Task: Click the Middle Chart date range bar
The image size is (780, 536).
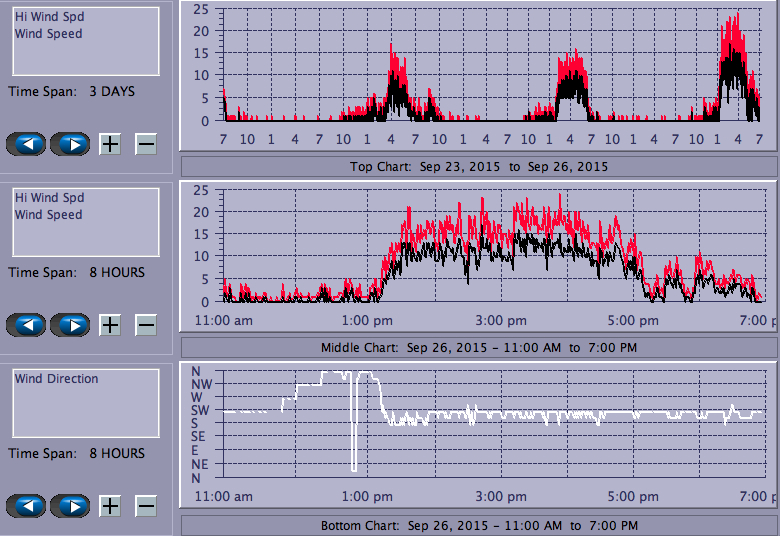Action: (478, 347)
